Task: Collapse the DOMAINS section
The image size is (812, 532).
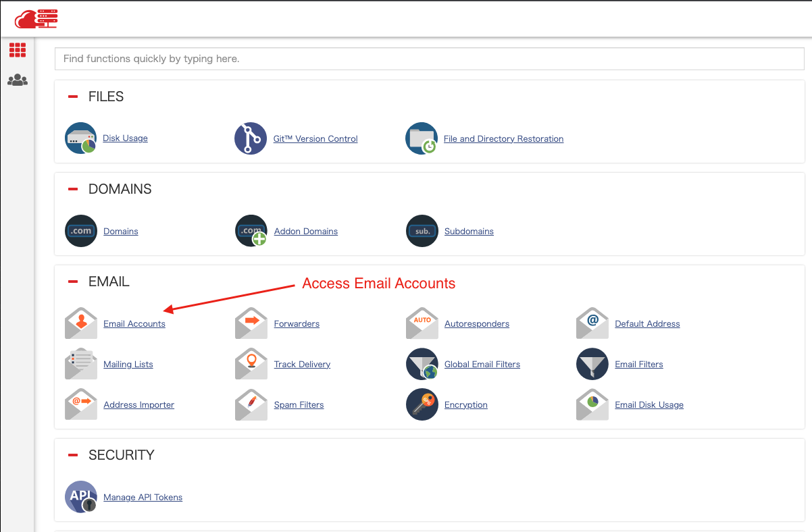Action: [73, 189]
